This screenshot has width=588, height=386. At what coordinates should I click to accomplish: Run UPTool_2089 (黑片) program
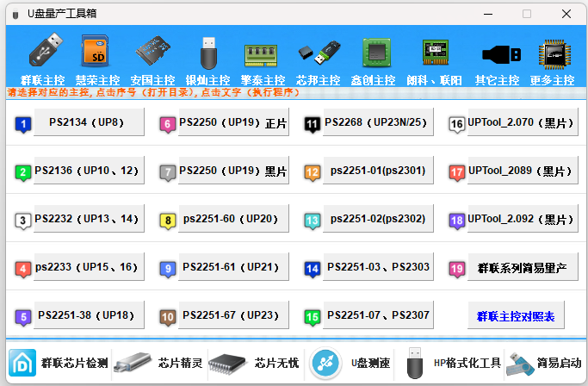523,171
